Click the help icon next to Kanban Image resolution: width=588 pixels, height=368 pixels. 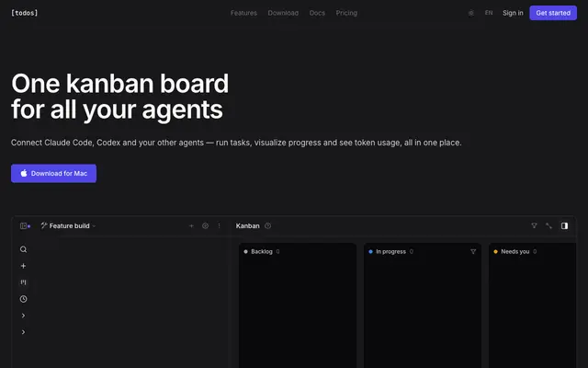click(x=267, y=225)
